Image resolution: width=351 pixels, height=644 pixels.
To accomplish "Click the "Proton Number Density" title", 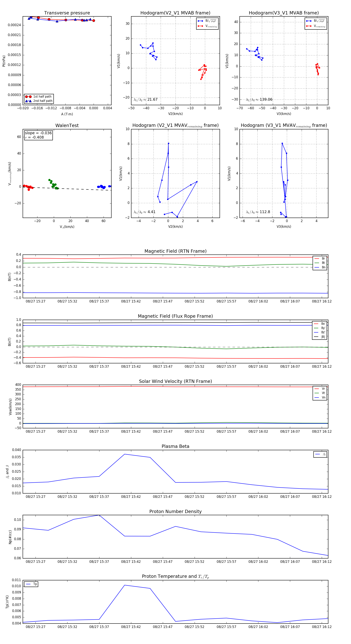I will [175, 511].
